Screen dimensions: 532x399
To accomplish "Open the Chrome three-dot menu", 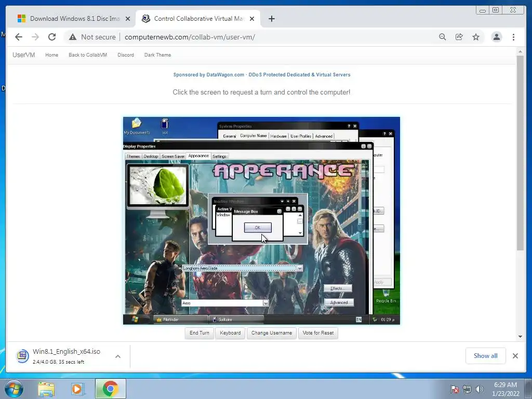I will click(513, 37).
